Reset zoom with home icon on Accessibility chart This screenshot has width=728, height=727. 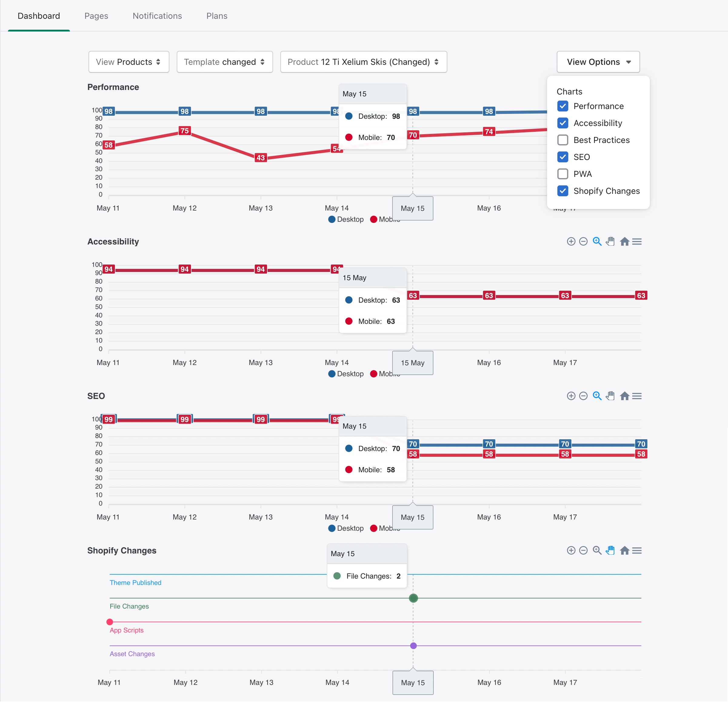pyautogui.click(x=624, y=241)
